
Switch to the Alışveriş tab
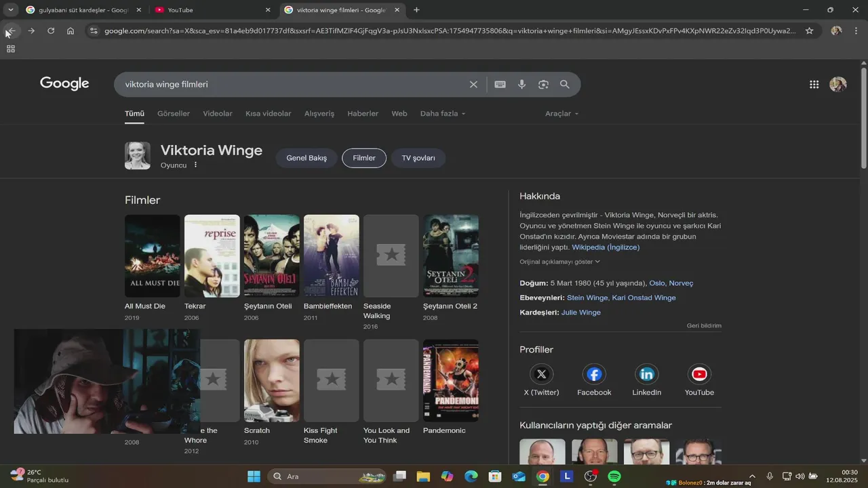[x=319, y=114]
